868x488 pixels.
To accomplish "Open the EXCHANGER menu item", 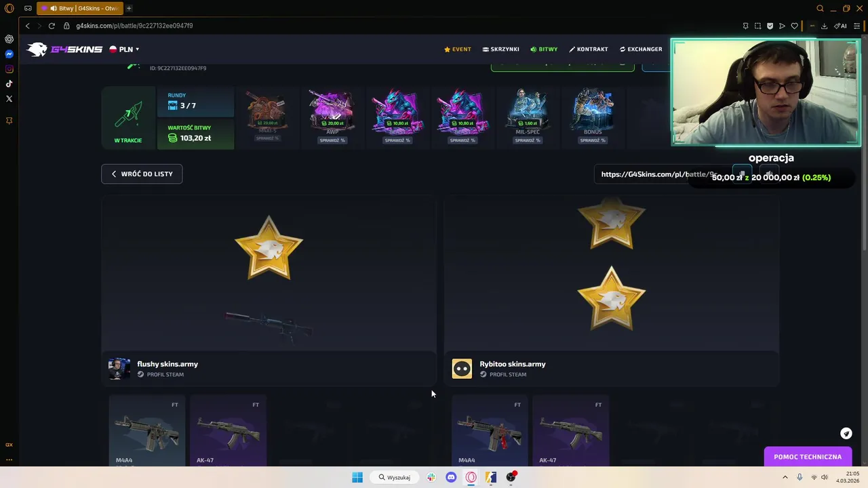I will pyautogui.click(x=641, y=49).
